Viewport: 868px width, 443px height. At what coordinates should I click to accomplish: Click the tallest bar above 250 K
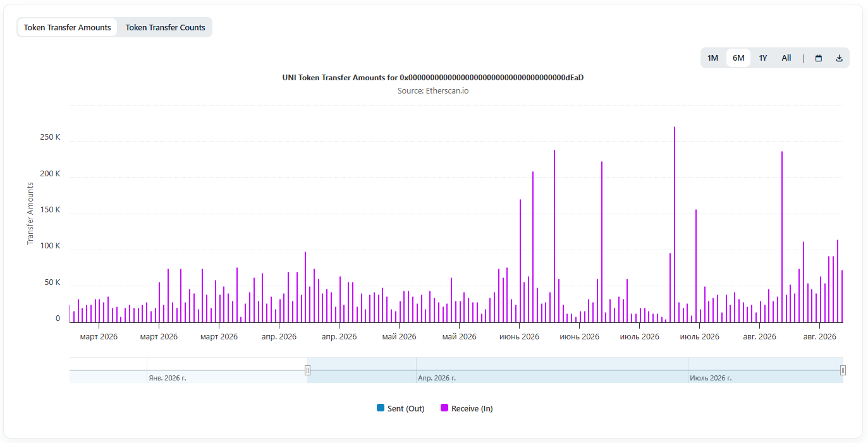[675, 224]
